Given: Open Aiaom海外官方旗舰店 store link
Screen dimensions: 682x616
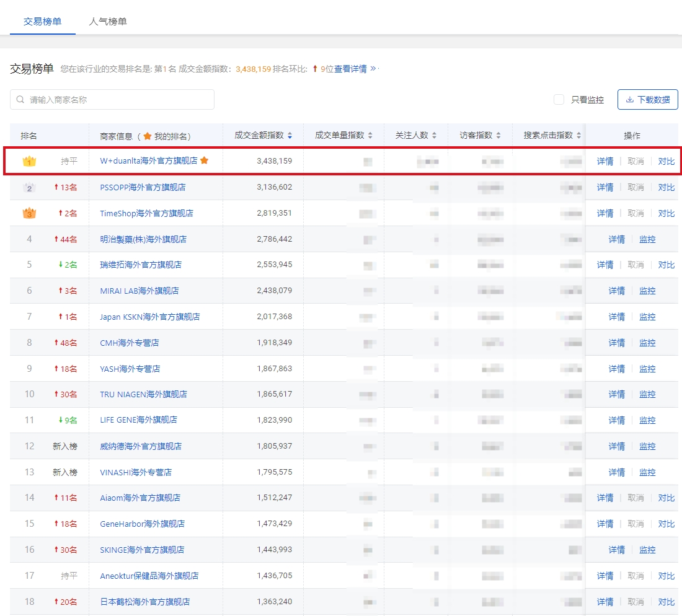Looking at the screenshot, I should coord(140,498).
